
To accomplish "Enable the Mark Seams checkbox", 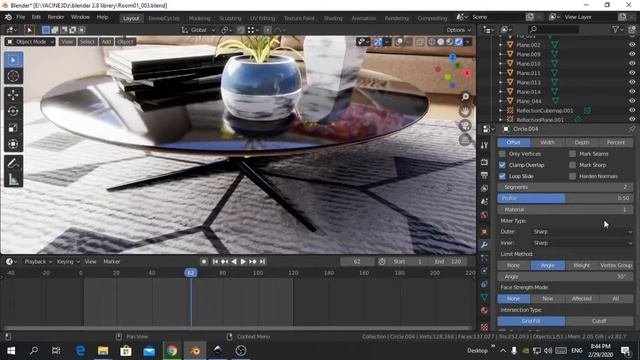I will (573, 154).
